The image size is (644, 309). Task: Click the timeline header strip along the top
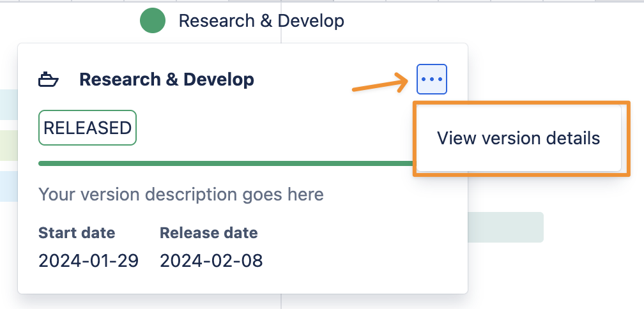coord(383,2)
